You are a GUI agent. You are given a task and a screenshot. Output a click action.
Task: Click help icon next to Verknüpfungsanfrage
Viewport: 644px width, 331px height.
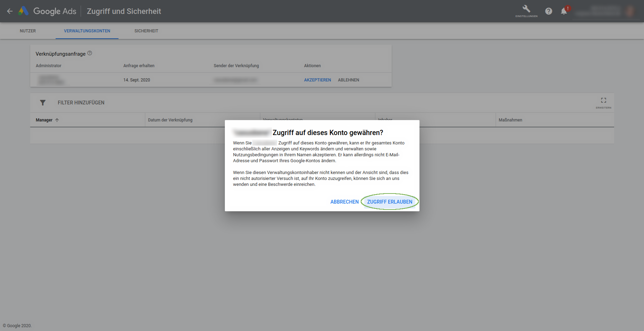[90, 53]
